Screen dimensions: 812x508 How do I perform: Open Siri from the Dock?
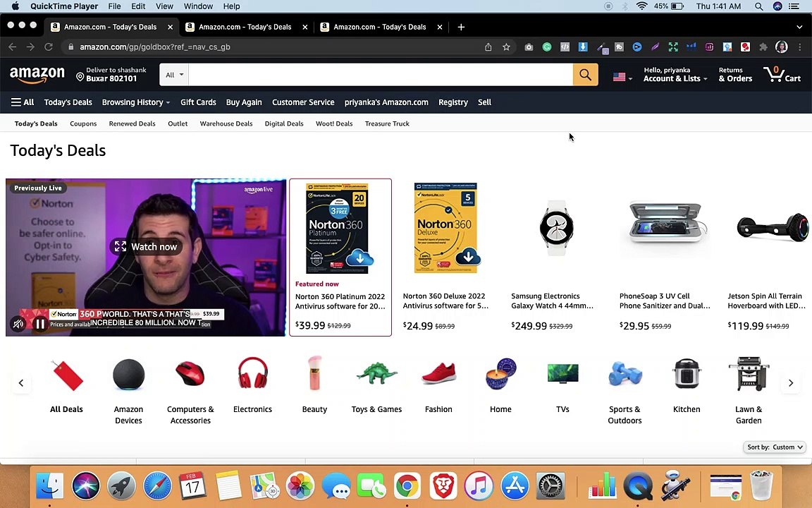coord(85,485)
